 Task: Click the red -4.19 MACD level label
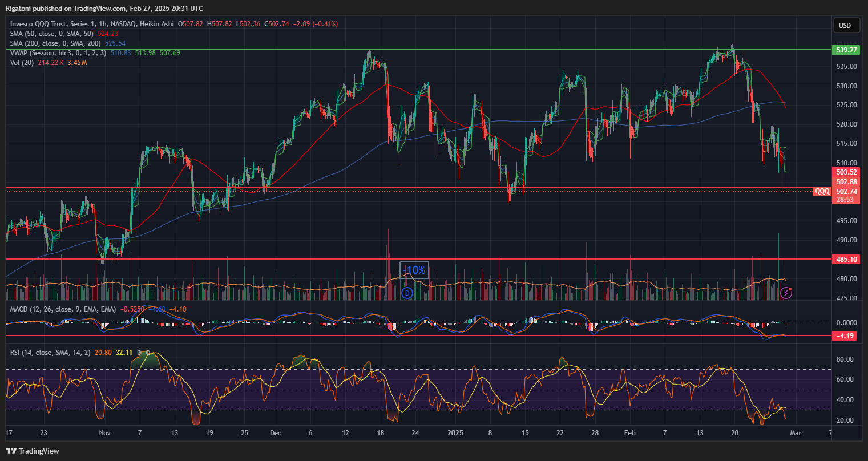pyautogui.click(x=846, y=335)
